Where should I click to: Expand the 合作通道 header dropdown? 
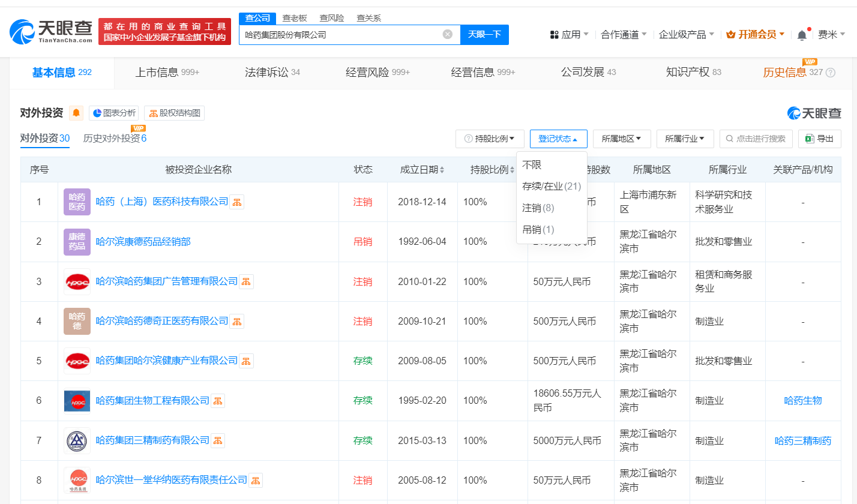pyautogui.click(x=624, y=35)
